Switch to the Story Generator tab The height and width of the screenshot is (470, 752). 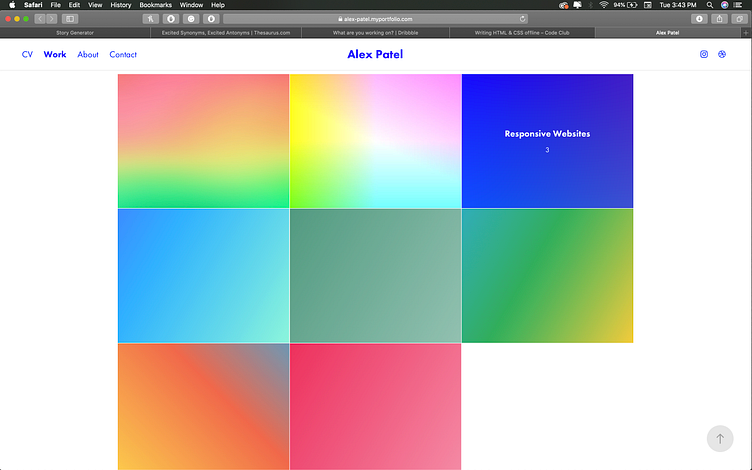[75, 32]
